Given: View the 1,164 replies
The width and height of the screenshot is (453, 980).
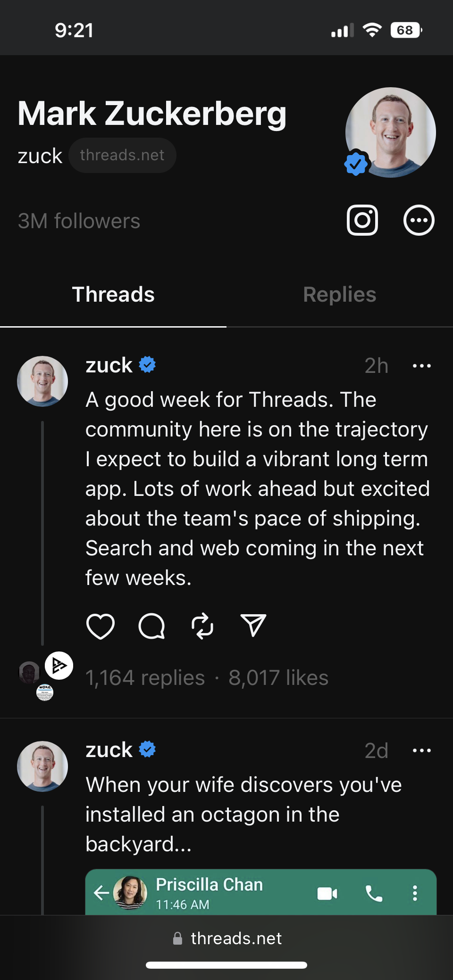Looking at the screenshot, I should [x=145, y=678].
